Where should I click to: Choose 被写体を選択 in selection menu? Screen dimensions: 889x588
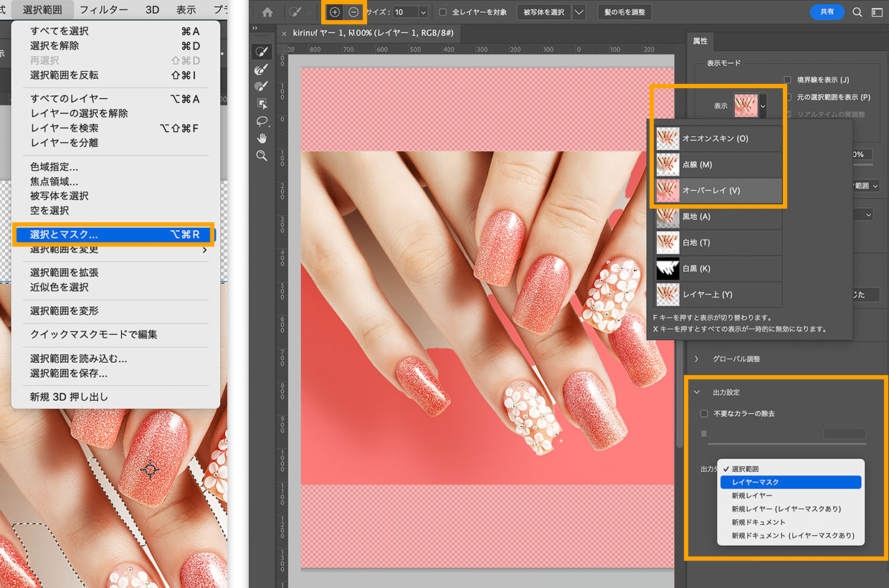(x=115, y=196)
